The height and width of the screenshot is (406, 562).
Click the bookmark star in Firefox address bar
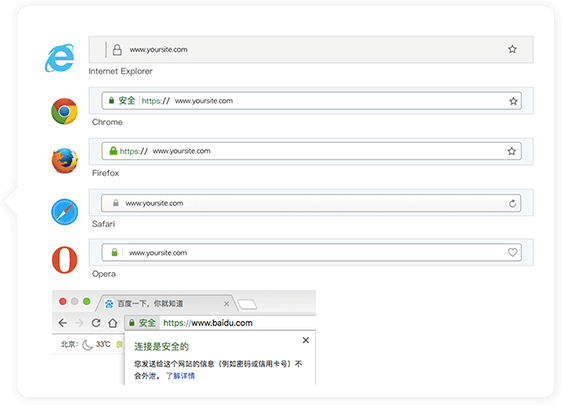[x=511, y=151]
